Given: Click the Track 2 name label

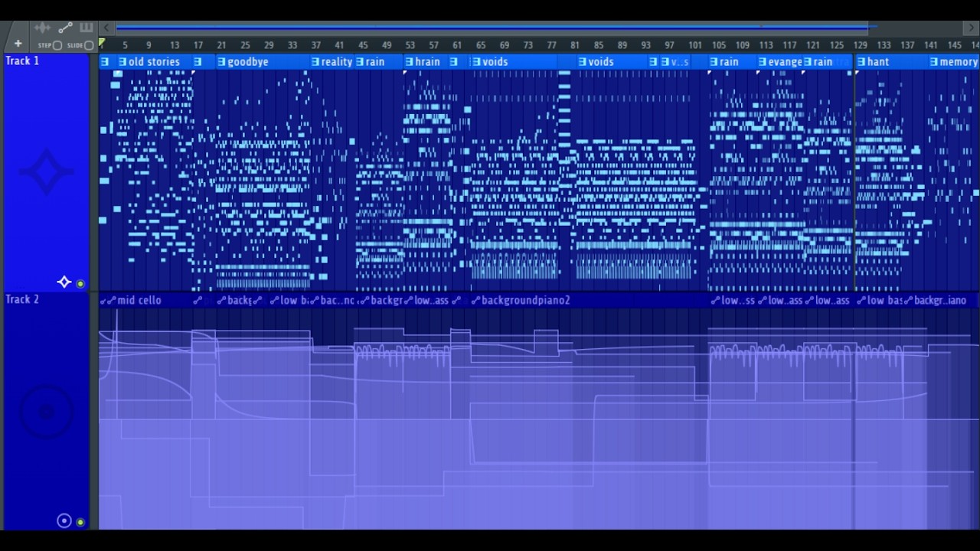Looking at the screenshot, I should [x=22, y=299].
